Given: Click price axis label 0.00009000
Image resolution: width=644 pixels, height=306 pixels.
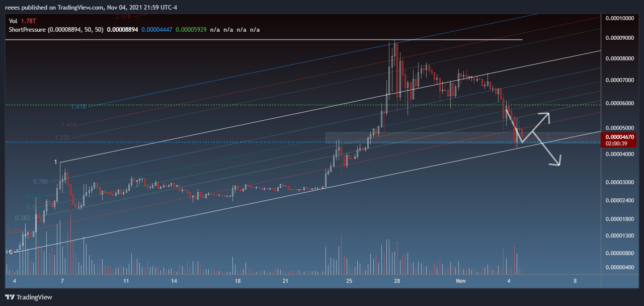Looking at the screenshot, I should tap(620, 38).
